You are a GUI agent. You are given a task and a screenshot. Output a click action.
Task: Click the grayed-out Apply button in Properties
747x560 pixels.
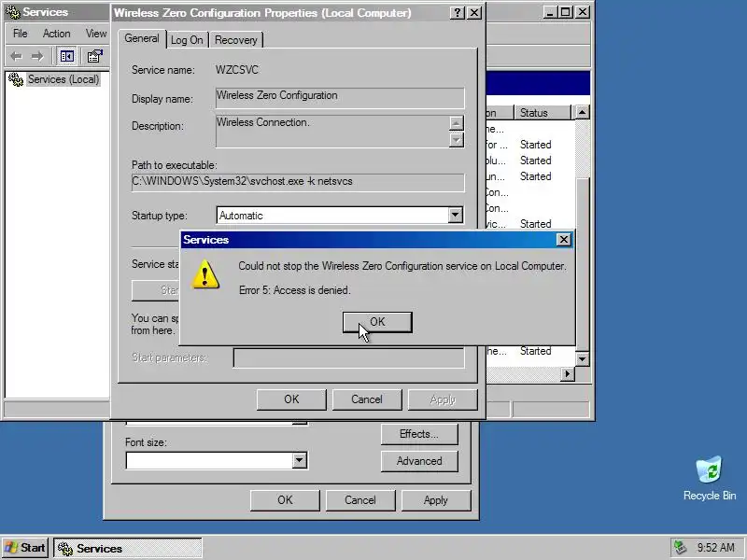tap(443, 399)
